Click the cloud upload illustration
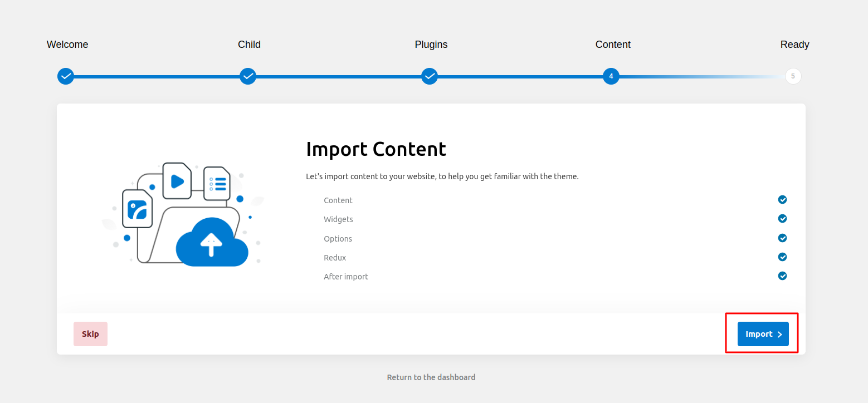868x403 pixels. click(x=211, y=242)
